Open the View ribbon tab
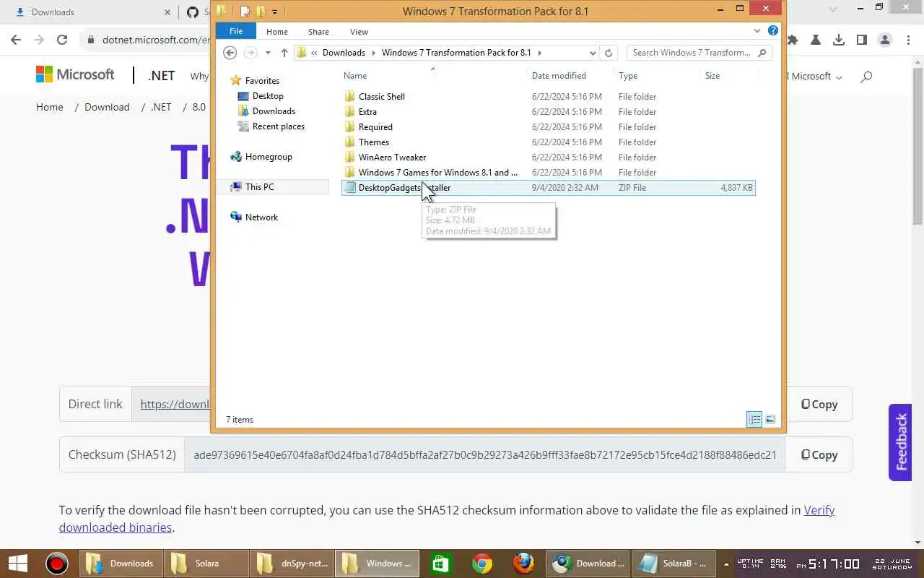The width and height of the screenshot is (924, 578). coord(359,32)
